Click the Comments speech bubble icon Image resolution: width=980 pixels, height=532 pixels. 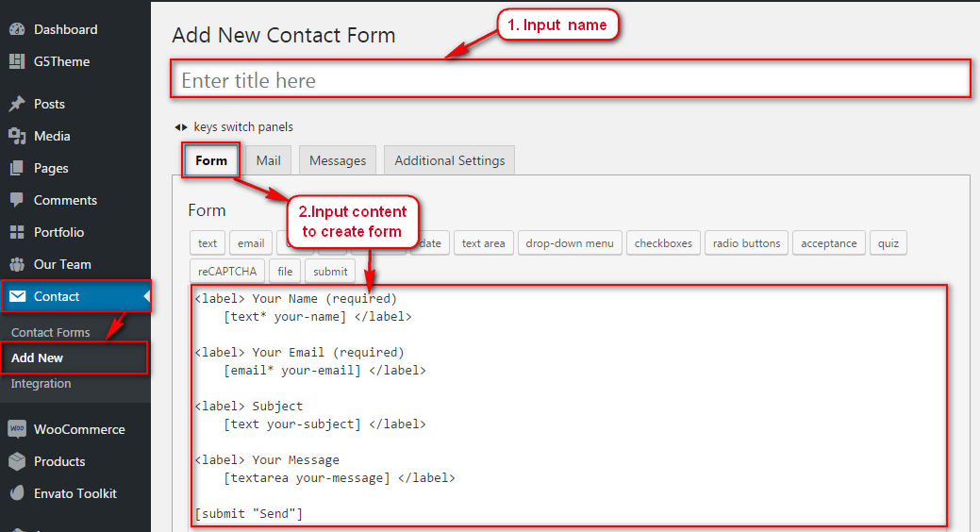click(17, 200)
